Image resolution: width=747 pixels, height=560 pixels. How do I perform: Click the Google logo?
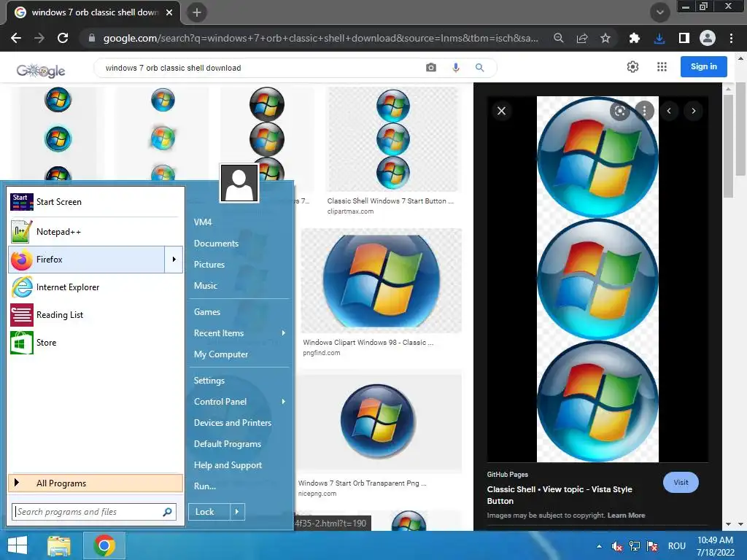41,71
